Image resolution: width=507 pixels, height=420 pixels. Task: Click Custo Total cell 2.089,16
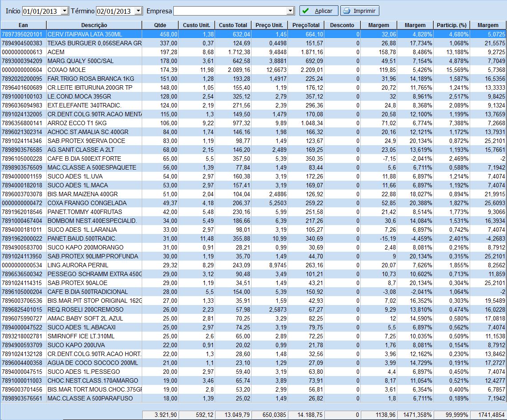coord(233,70)
